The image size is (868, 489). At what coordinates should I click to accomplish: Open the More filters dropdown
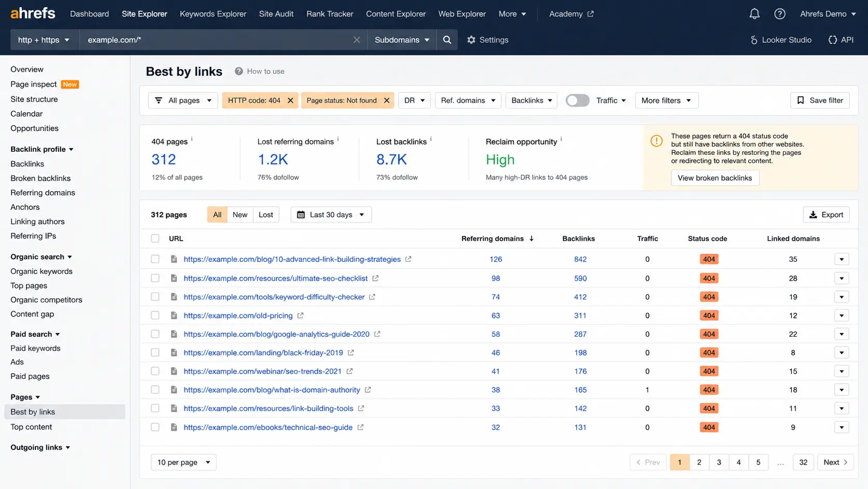[667, 100]
